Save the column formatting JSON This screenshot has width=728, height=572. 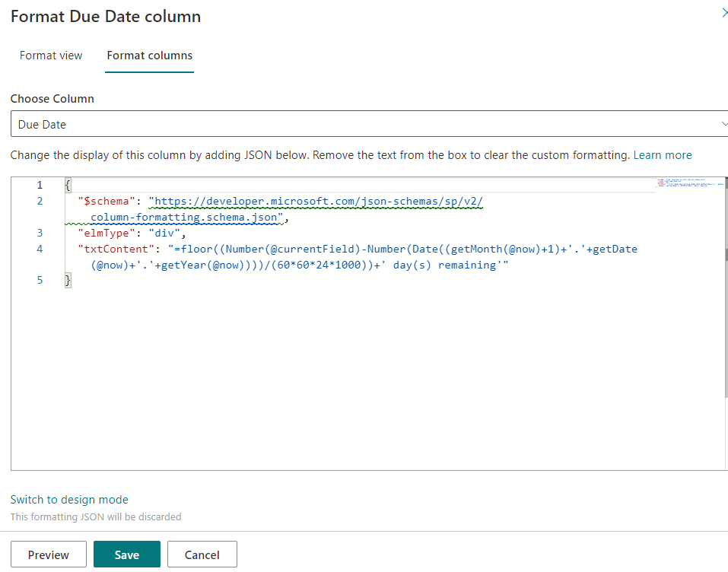click(126, 555)
